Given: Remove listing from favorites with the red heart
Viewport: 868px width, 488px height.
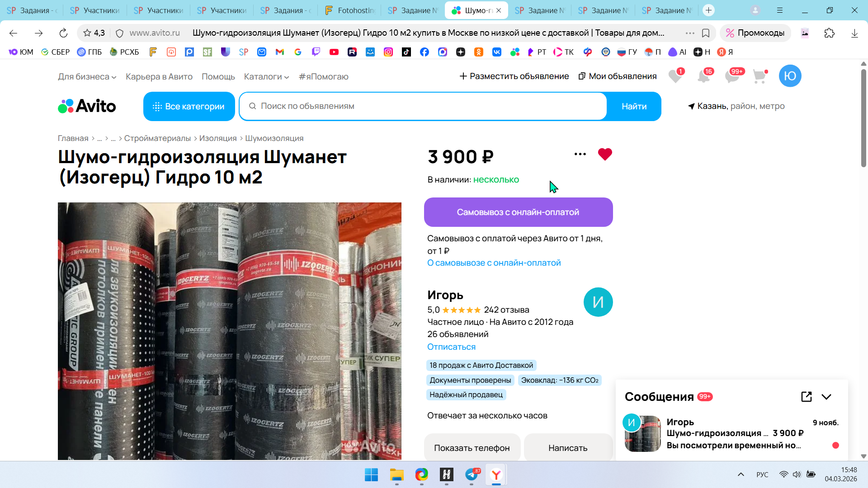Looking at the screenshot, I should tap(604, 155).
